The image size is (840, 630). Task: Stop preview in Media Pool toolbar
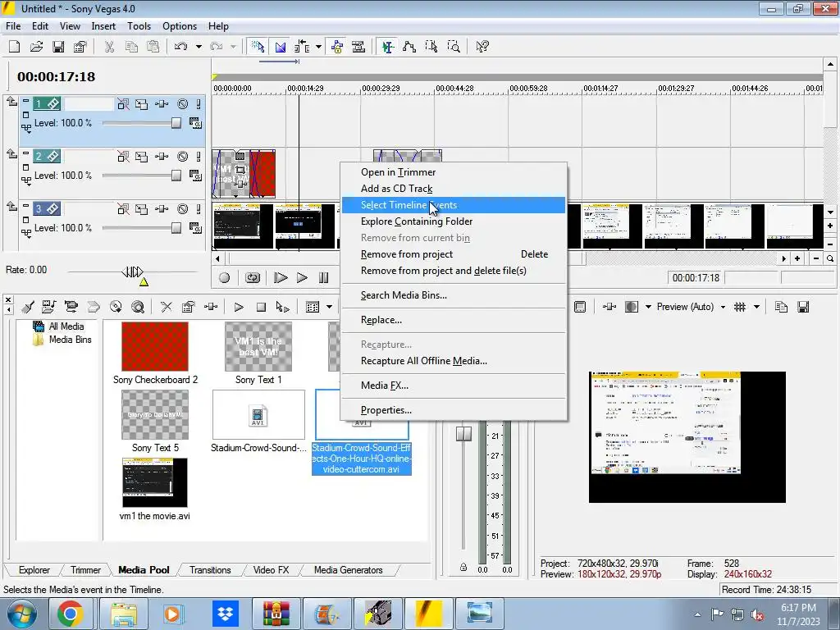tap(261, 307)
